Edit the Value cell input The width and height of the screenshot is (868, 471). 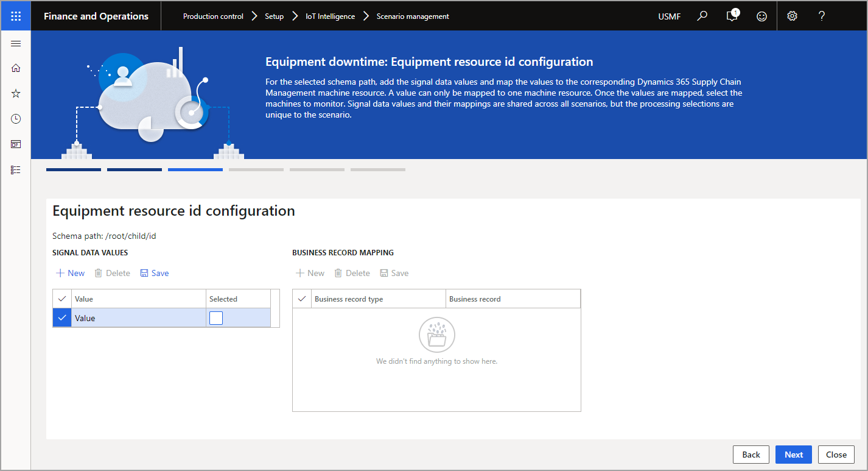(139, 318)
